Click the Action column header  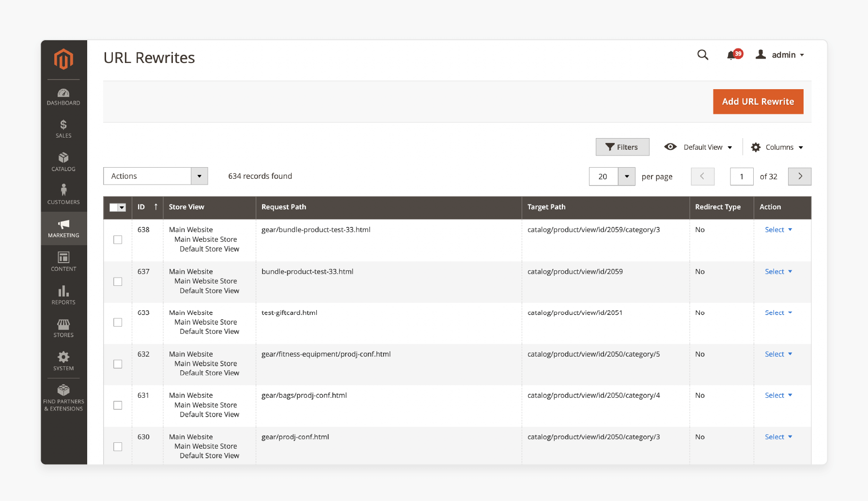tap(782, 207)
